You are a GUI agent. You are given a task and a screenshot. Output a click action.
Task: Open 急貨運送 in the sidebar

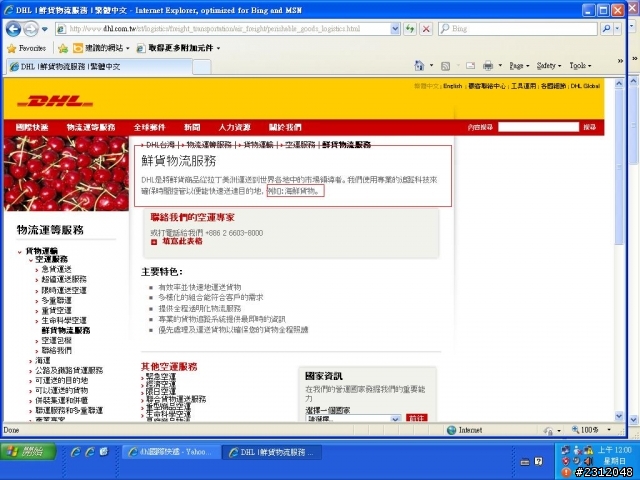coord(56,269)
